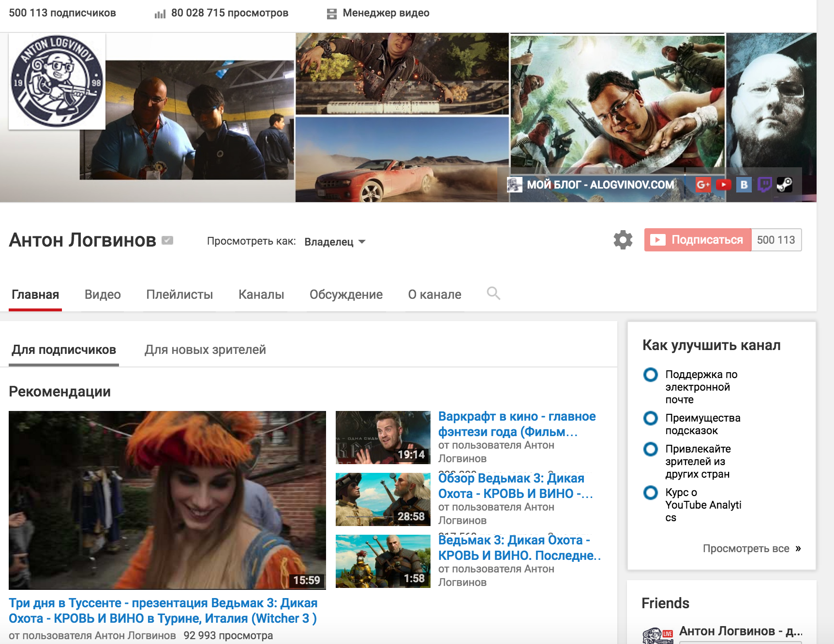Click the views statistics bar chart icon
The image size is (834, 644).
click(x=160, y=14)
